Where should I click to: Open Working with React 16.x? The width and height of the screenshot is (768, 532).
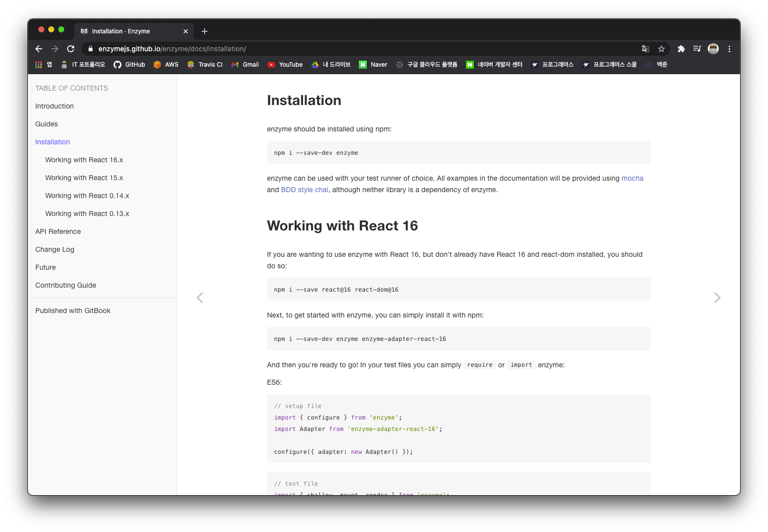click(84, 160)
